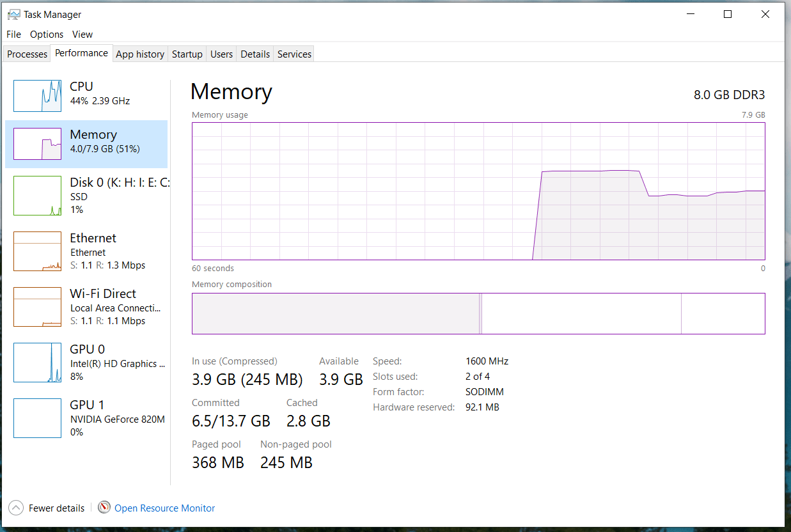Viewport: 791px width, 532px height.
Task: Click the 8.0 GB DDR3 label
Action: pos(729,95)
